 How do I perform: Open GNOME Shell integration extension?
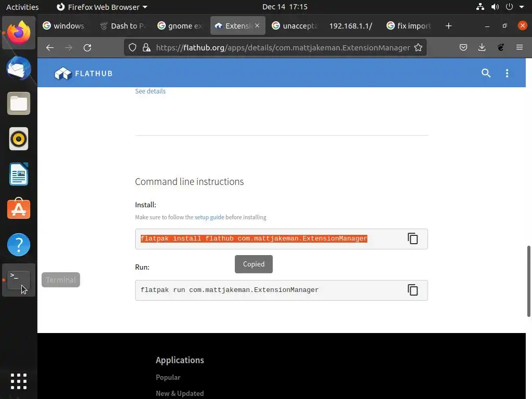tap(500, 47)
